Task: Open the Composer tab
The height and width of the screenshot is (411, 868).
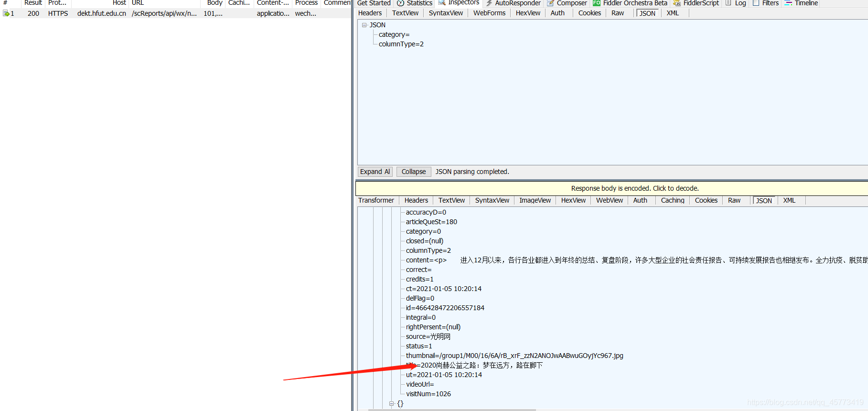Action: pos(567,3)
